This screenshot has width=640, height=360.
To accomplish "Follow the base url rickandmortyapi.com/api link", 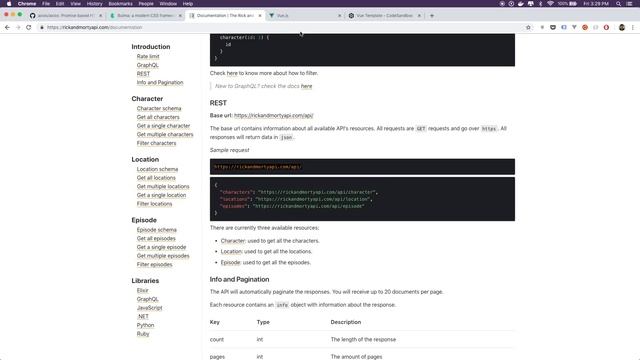I will pos(273,116).
